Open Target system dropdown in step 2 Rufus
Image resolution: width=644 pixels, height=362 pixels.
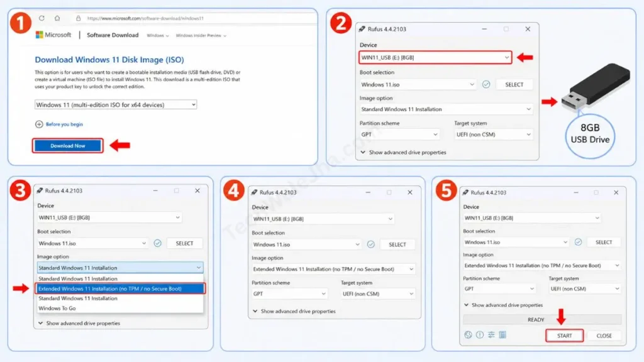[x=494, y=134]
